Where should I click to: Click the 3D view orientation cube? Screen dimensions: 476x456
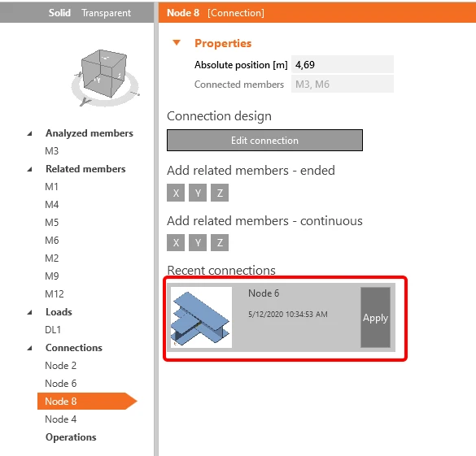pyautogui.click(x=104, y=75)
